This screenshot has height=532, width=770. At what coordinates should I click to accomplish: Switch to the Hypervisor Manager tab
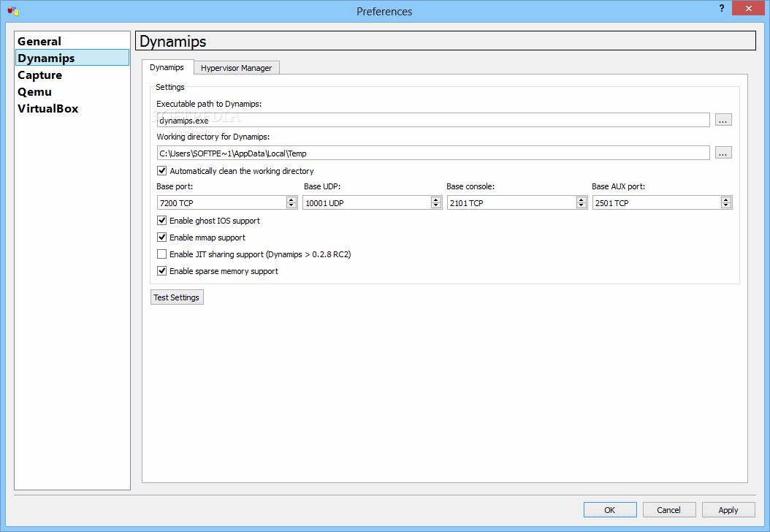click(x=236, y=68)
